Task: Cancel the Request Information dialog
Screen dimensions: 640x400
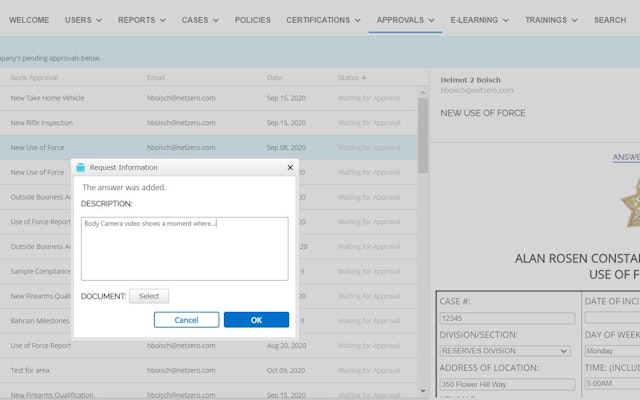Action: tap(186, 320)
